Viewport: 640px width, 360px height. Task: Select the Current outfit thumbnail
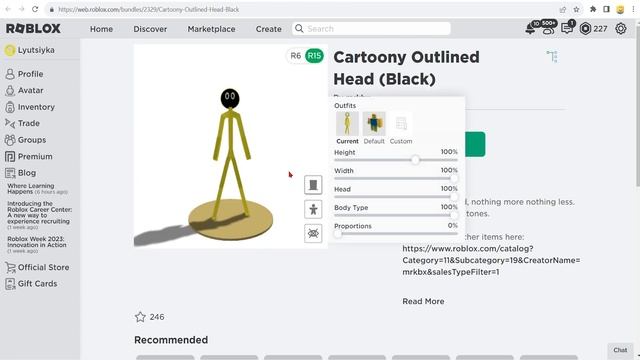coord(347,124)
